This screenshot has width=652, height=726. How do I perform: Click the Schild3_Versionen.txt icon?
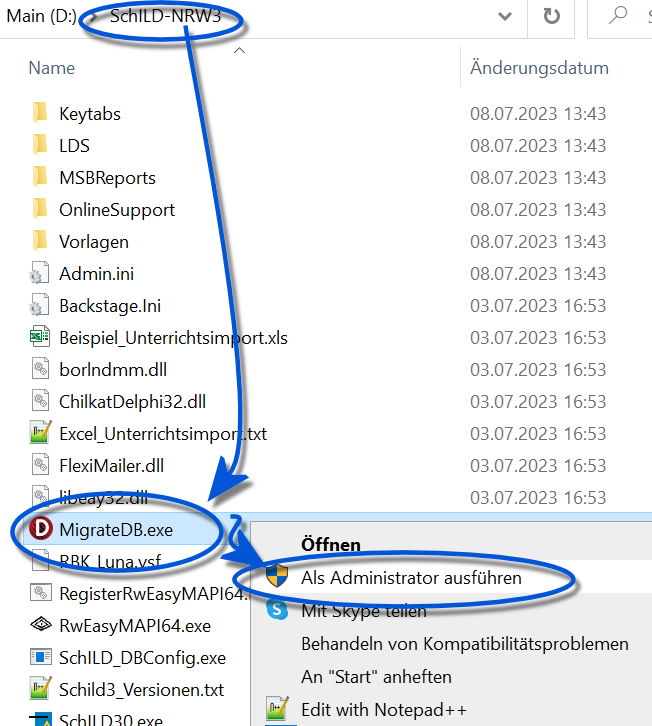pyautogui.click(x=40, y=688)
